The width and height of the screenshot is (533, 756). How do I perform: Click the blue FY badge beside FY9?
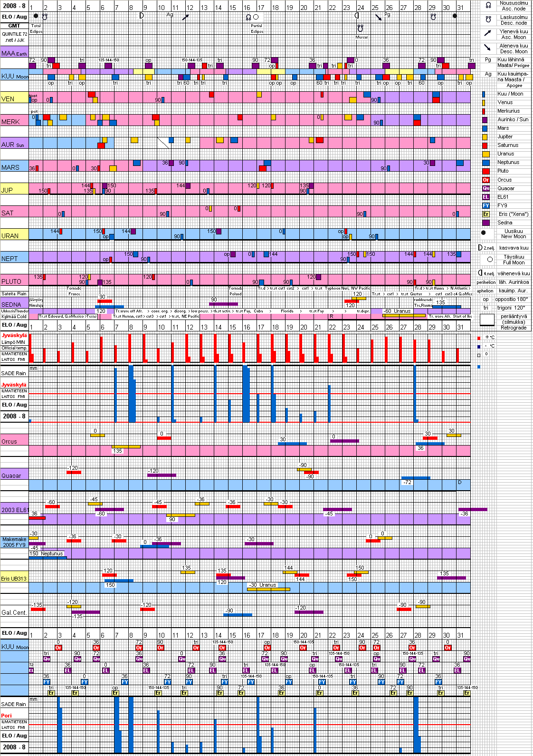pyautogui.click(x=485, y=205)
